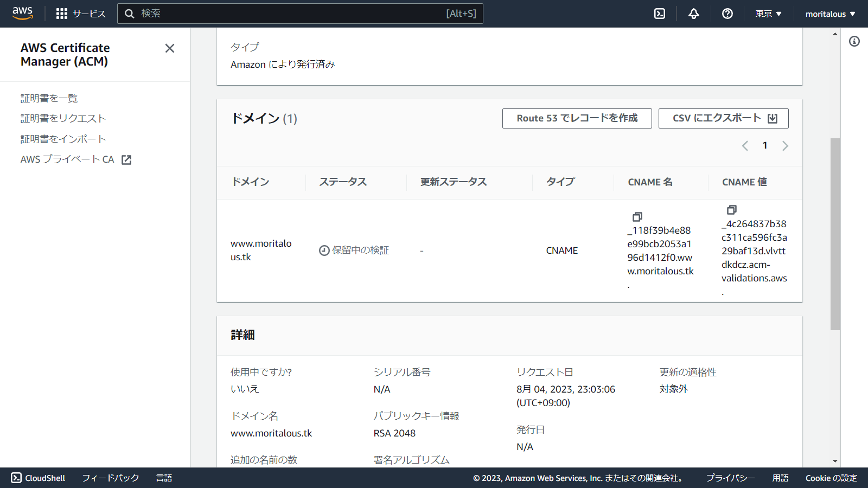The image size is (868, 488).
Task: Open the サービス menu
Action: (x=88, y=14)
